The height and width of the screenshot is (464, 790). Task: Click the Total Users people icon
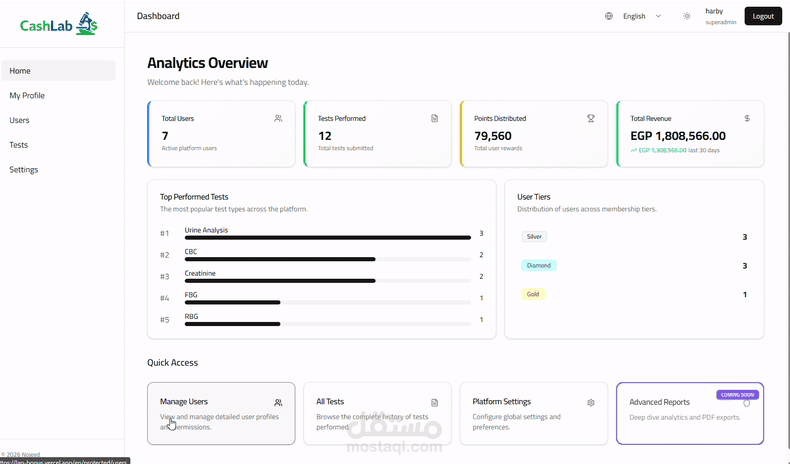[x=278, y=118]
